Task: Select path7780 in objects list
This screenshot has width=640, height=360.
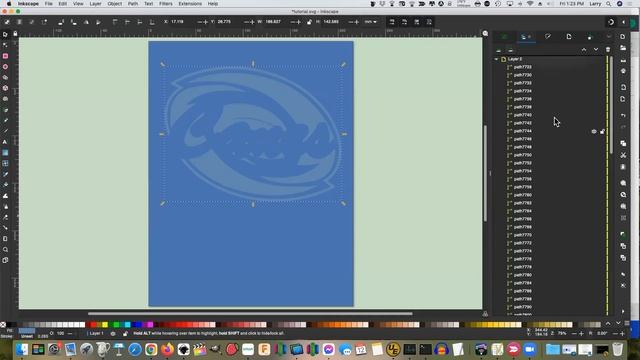Action: point(522,275)
